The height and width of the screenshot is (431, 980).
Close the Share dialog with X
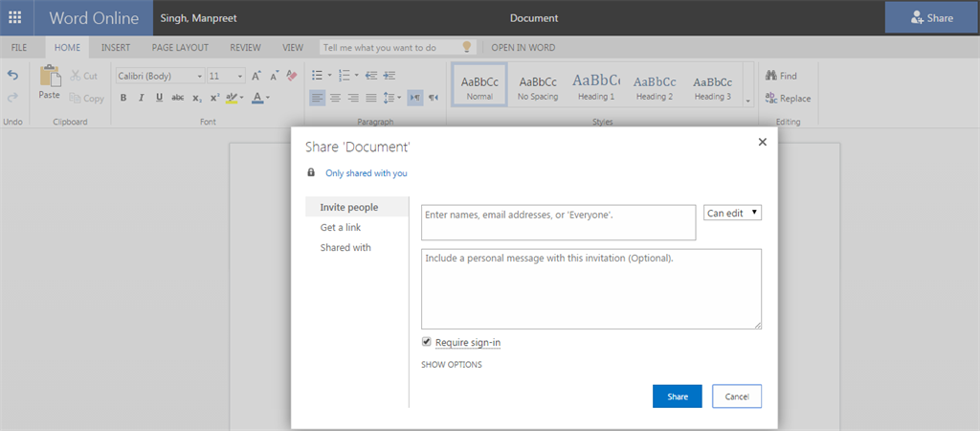(x=762, y=142)
